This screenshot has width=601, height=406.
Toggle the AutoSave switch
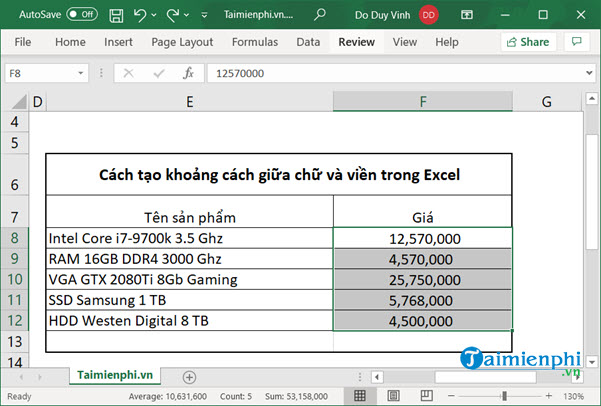[x=82, y=15]
